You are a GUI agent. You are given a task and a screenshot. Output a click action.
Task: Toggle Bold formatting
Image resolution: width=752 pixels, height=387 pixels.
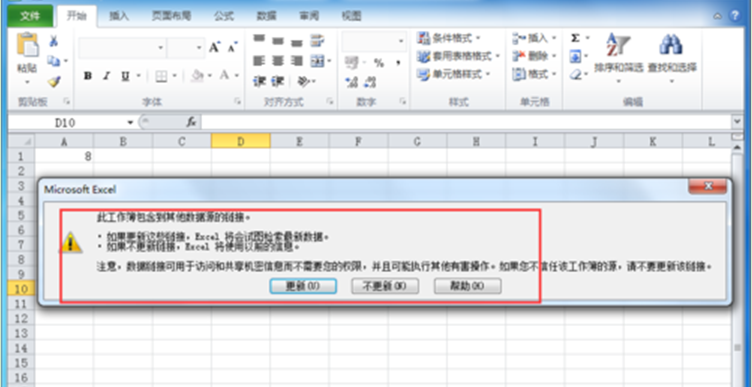(x=88, y=76)
